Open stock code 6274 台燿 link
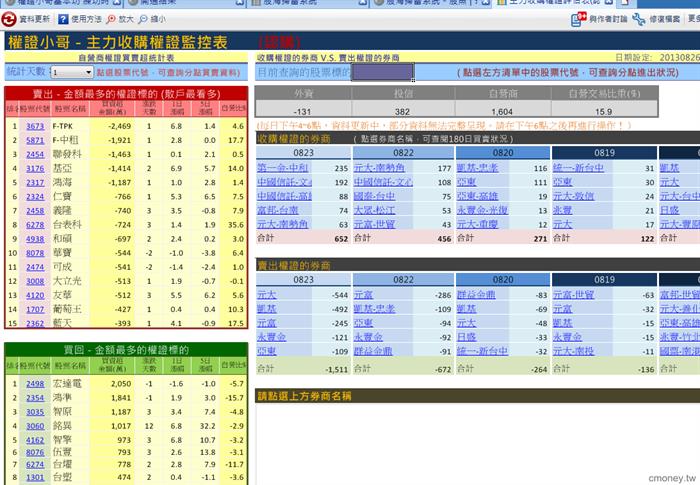 (35, 465)
